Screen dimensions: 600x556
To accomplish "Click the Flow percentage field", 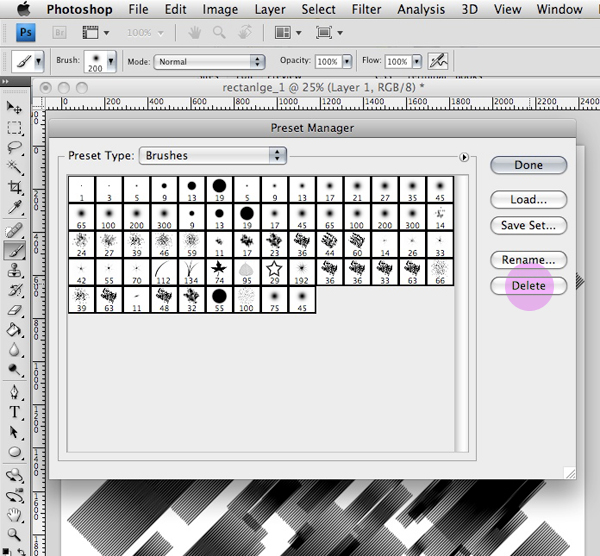I will (x=398, y=62).
